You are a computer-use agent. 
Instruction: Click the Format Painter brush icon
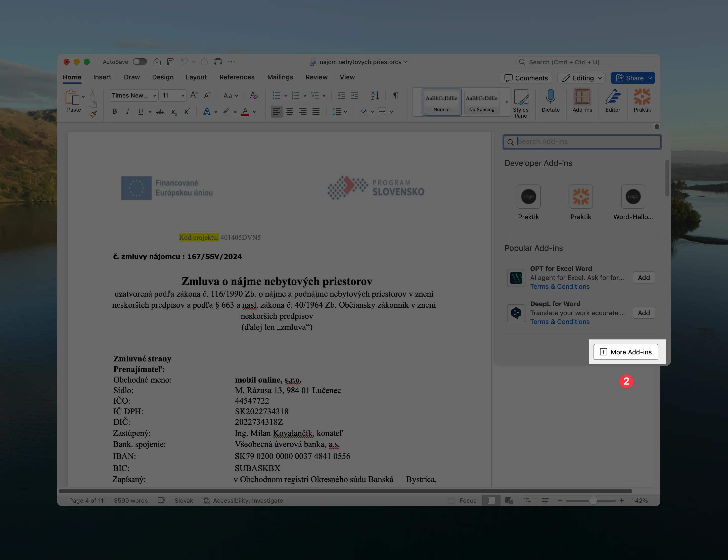[x=93, y=114]
